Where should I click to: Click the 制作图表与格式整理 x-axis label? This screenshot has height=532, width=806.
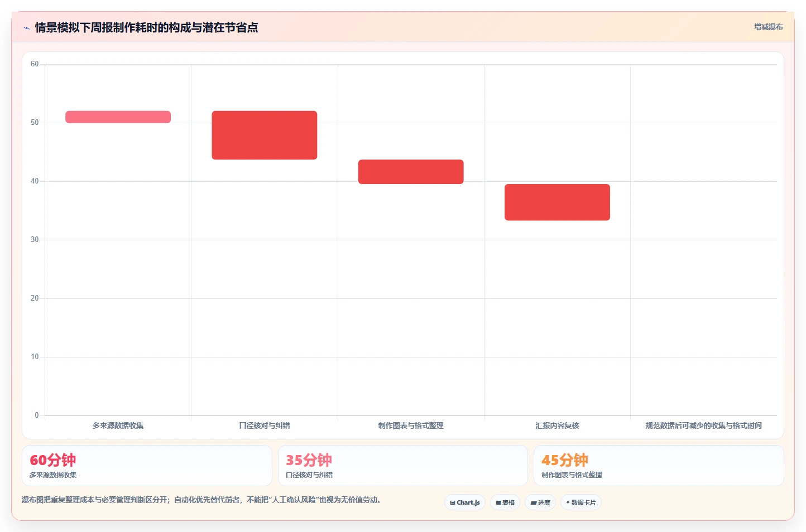tap(411, 425)
